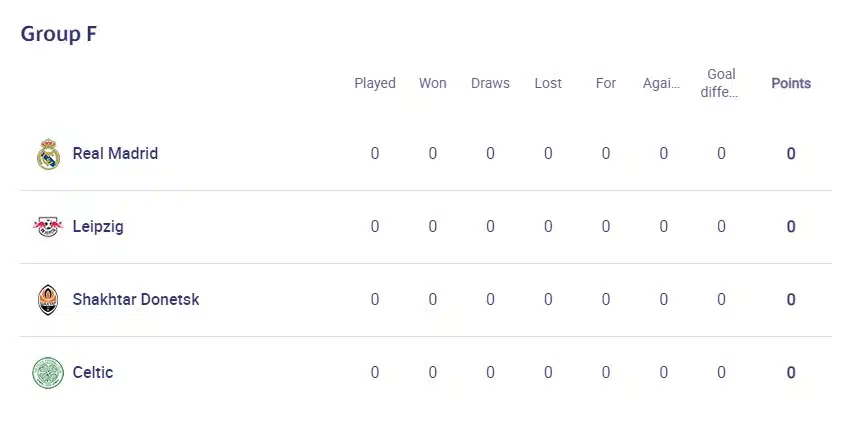Click Real Madrid's points value
This screenshot has width=848, height=425.
tap(791, 154)
